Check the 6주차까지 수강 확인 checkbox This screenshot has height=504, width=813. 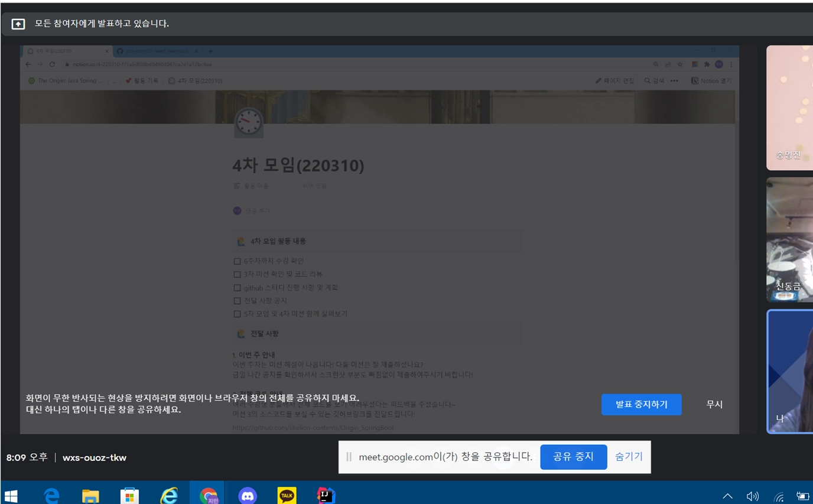237,261
